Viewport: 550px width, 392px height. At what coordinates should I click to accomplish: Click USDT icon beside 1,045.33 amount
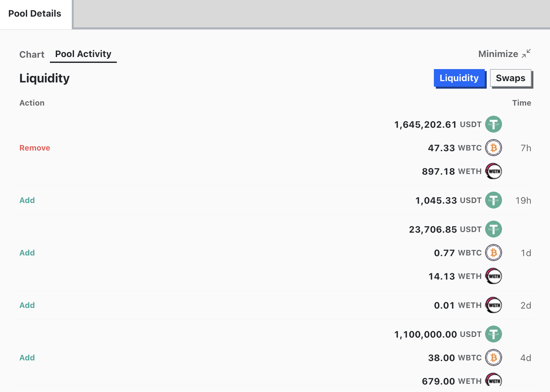click(493, 200)
